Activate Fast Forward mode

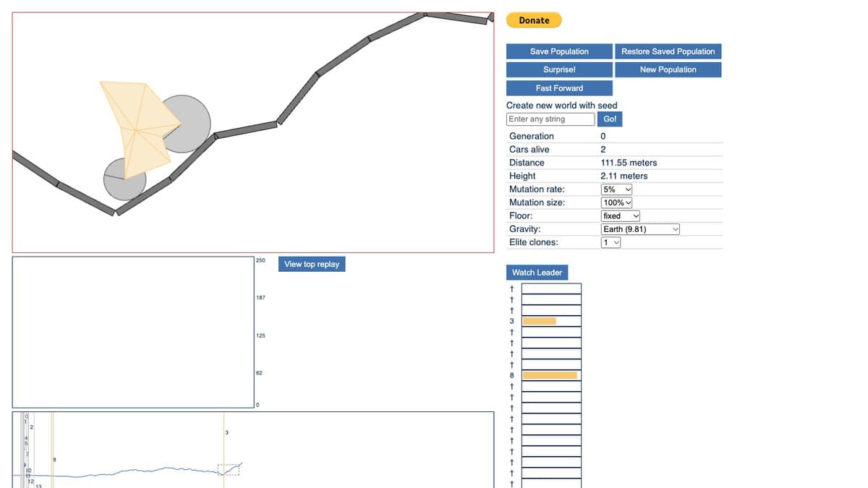point(559,88)
